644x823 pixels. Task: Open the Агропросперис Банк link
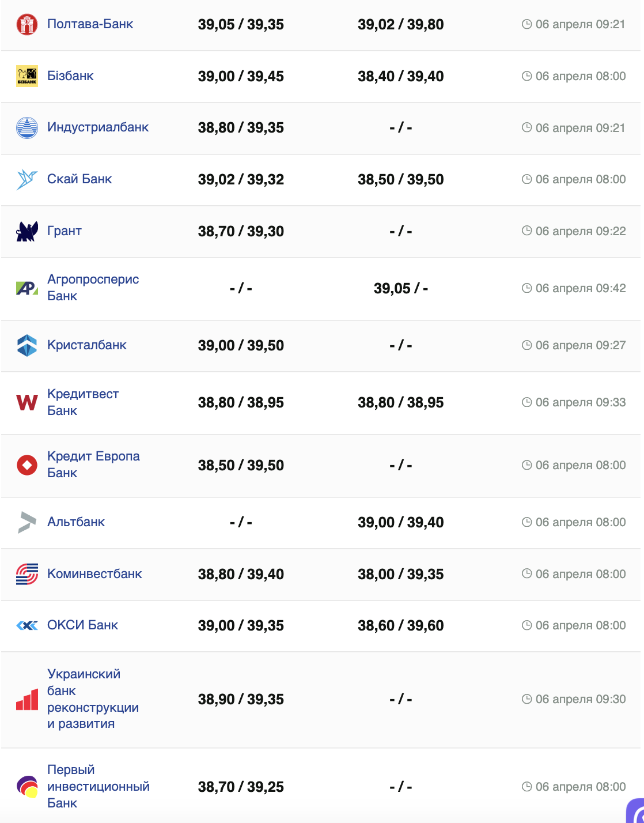click(x=93, y=288)
